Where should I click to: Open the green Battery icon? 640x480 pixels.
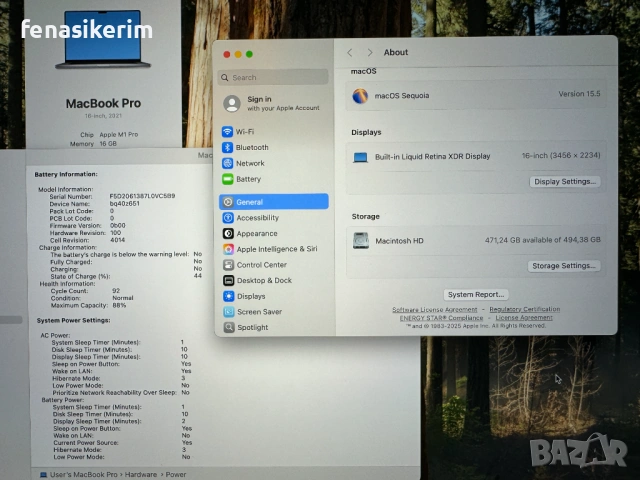227,179
